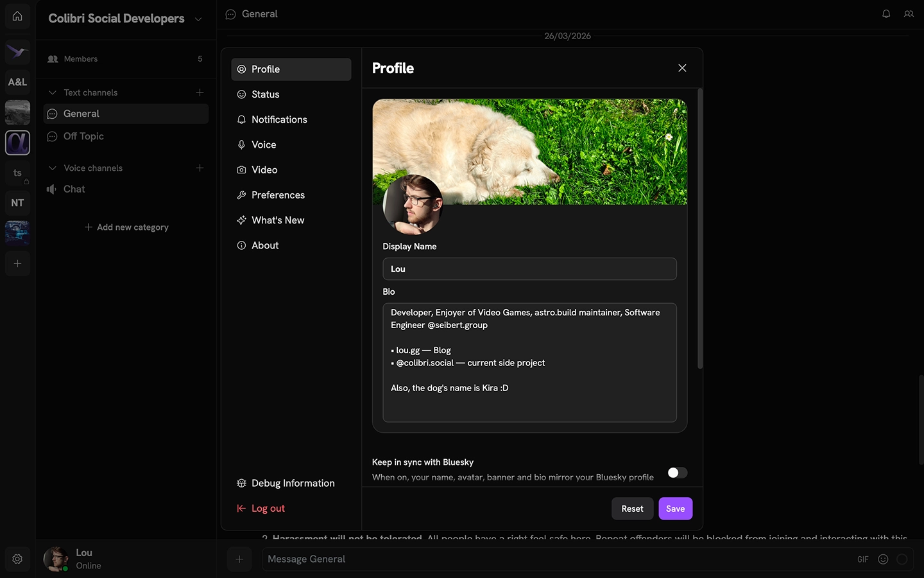The image size is (924, 578).
Task: Click the About info icon
Action: coord(241,245)
